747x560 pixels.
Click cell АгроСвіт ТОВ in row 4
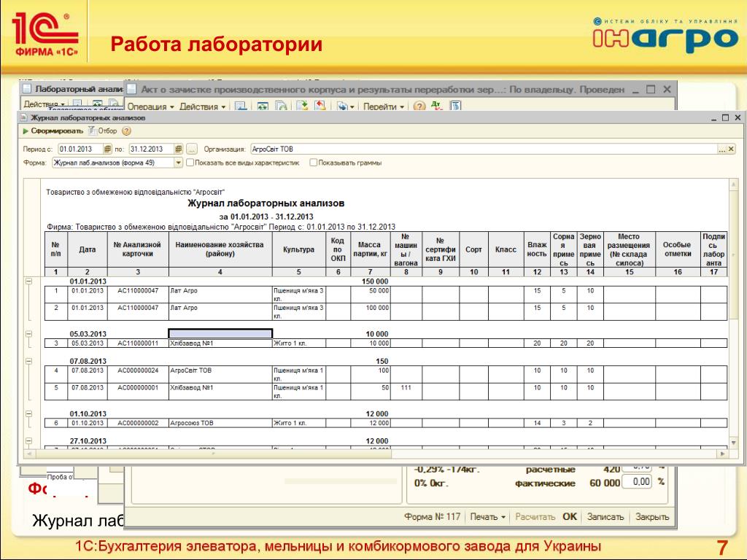tap(220, 374)
